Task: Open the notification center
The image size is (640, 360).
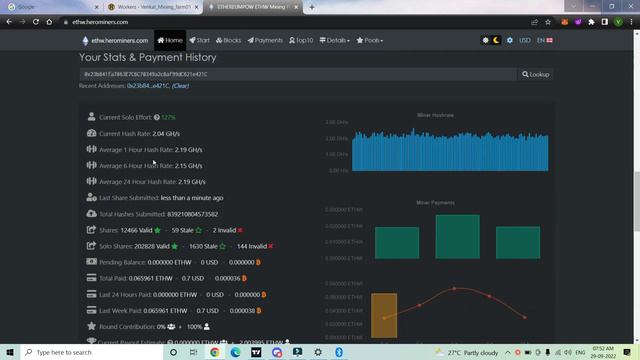Action: tap(627, 352)
